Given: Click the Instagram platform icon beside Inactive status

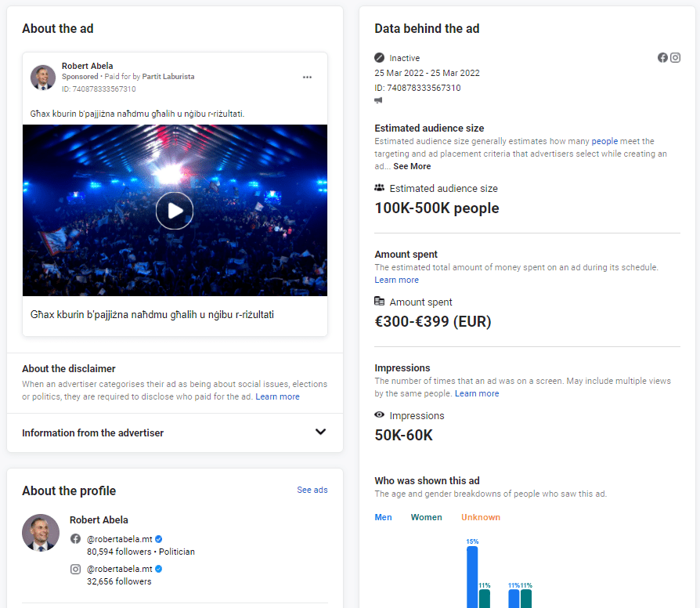Looking at the screenshot, I should coord(675,58).
